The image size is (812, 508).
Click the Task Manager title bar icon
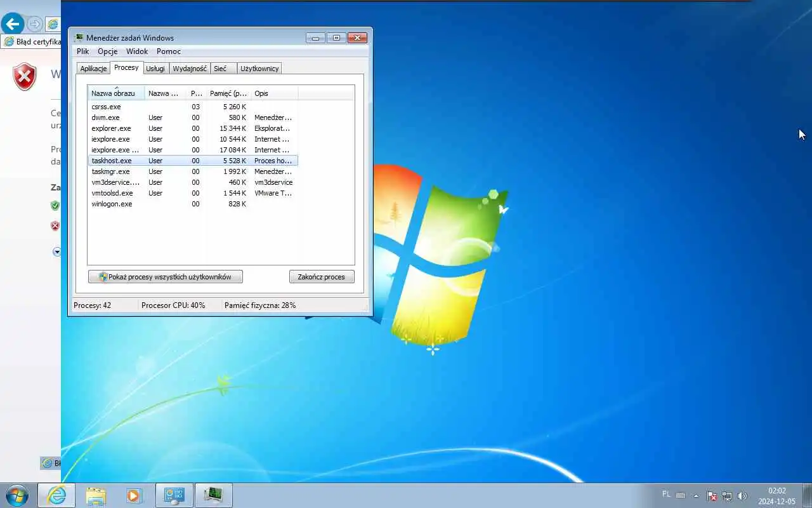click(x=79, y=37)
